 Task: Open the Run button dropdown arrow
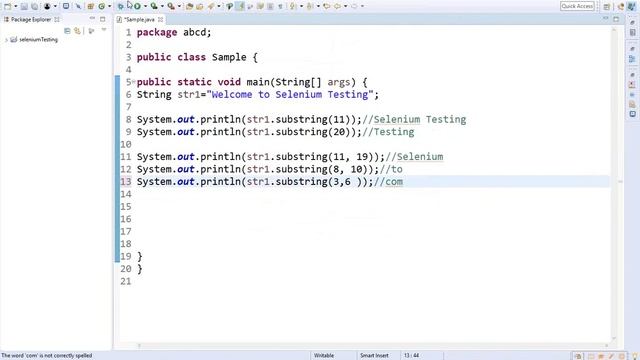(145, 6)
